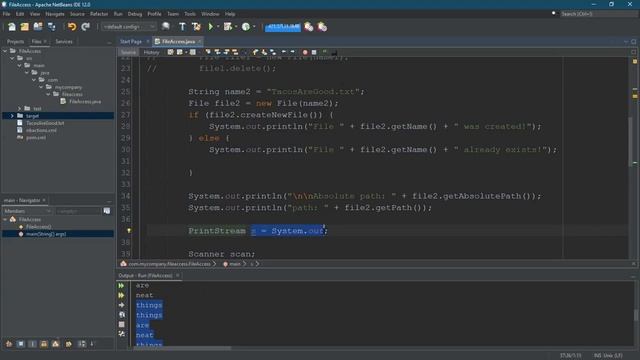Click the lightbulb hint icon in the gutter

coord(129,231)
